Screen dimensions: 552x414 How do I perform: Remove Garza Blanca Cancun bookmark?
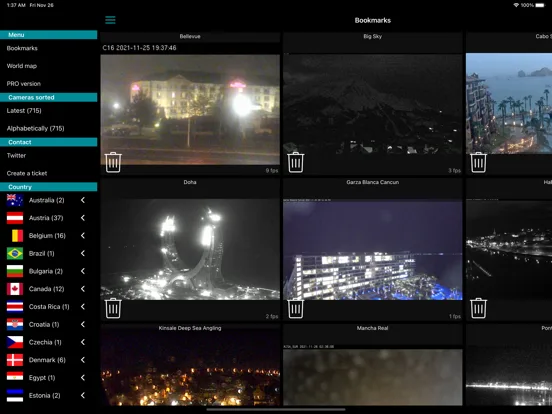coord(296,308)
